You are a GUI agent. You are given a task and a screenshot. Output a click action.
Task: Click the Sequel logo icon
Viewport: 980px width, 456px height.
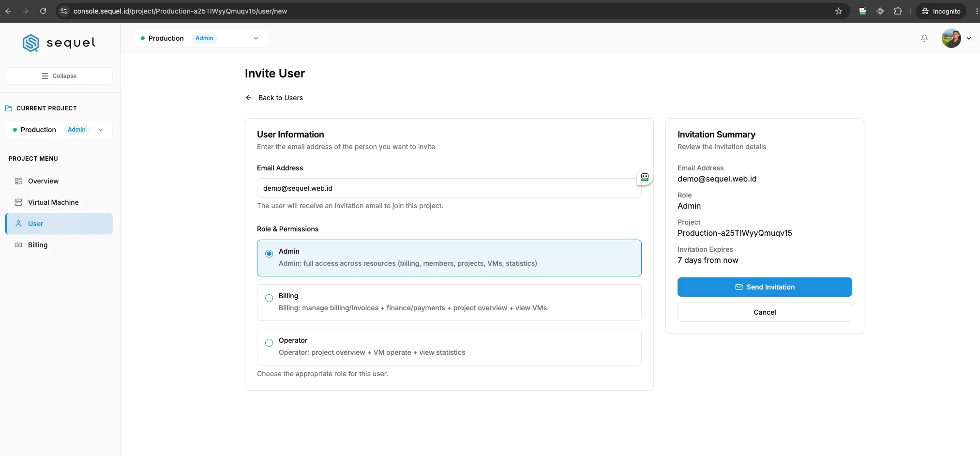31,43
